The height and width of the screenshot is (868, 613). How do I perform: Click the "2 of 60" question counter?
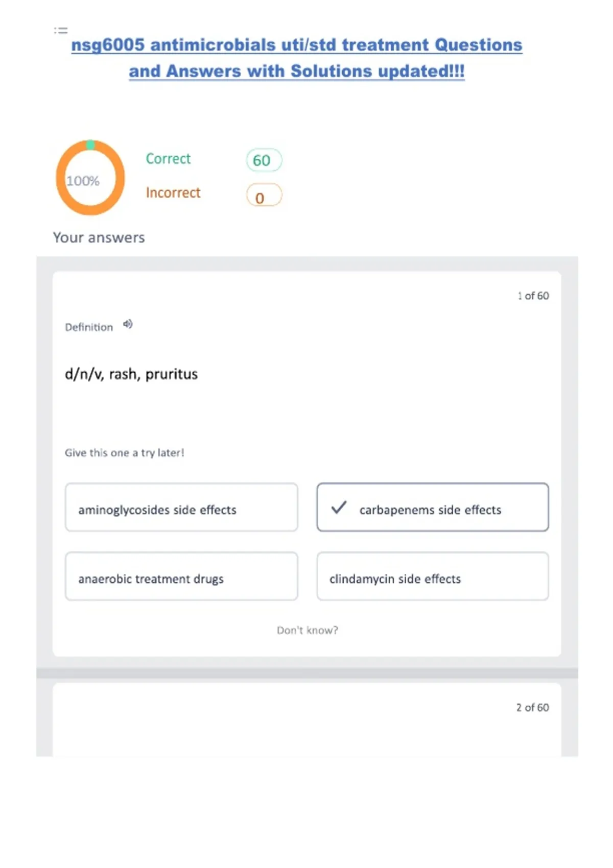pyautogui.click(x=532, y=707)
